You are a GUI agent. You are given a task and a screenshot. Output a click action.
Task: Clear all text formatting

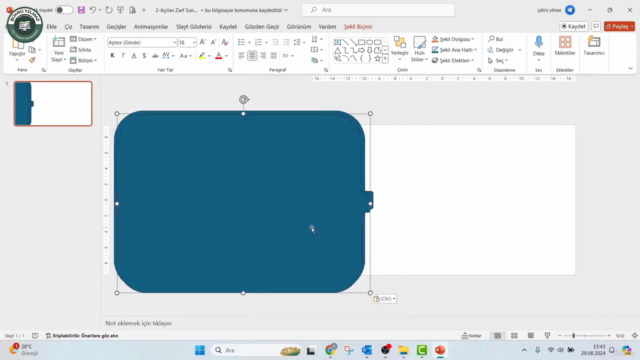pyautogui.click(x=225, y=42)
